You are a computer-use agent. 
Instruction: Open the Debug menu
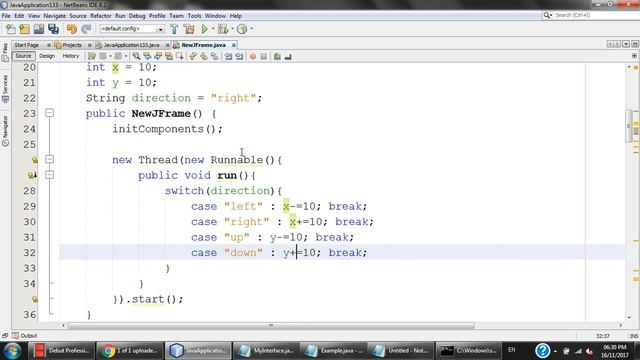click(137, 16)
